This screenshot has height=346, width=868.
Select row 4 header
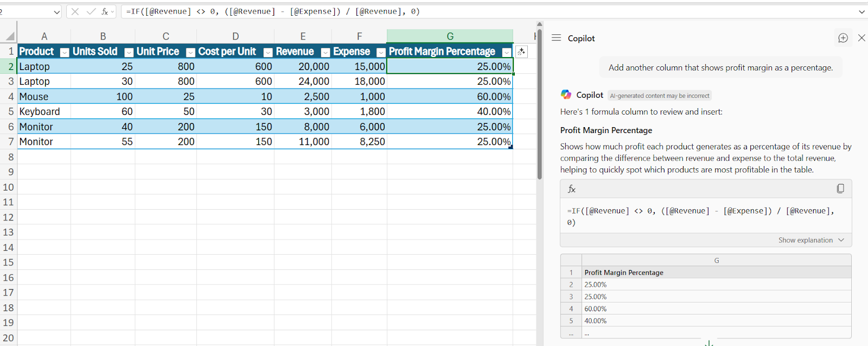pos(10,97)
